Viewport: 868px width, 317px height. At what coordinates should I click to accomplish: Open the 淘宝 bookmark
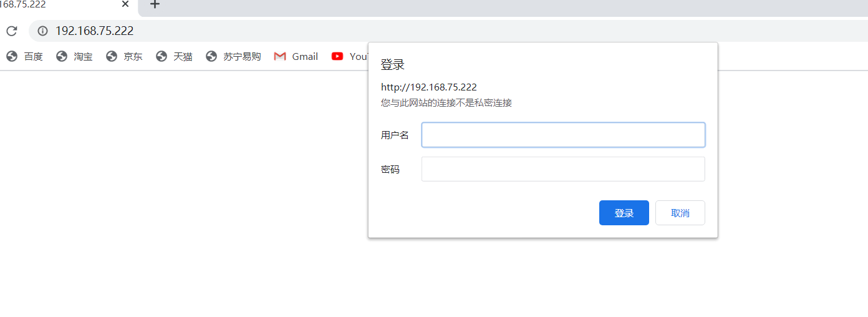point(75,56)
